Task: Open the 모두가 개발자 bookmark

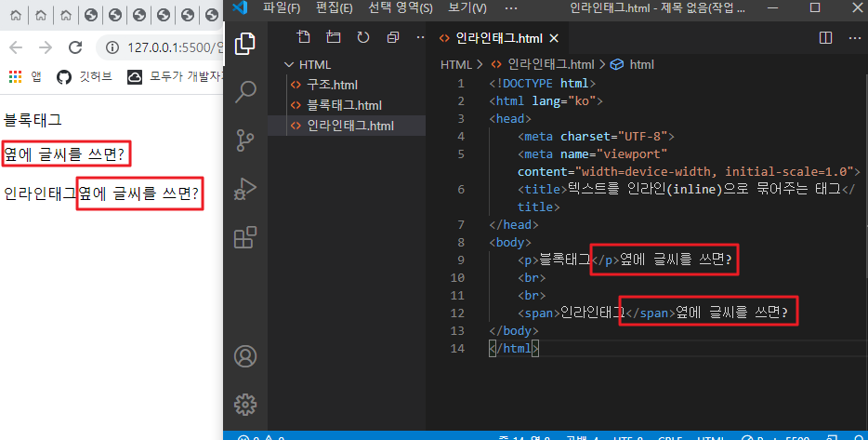Action: coord(175,76)
